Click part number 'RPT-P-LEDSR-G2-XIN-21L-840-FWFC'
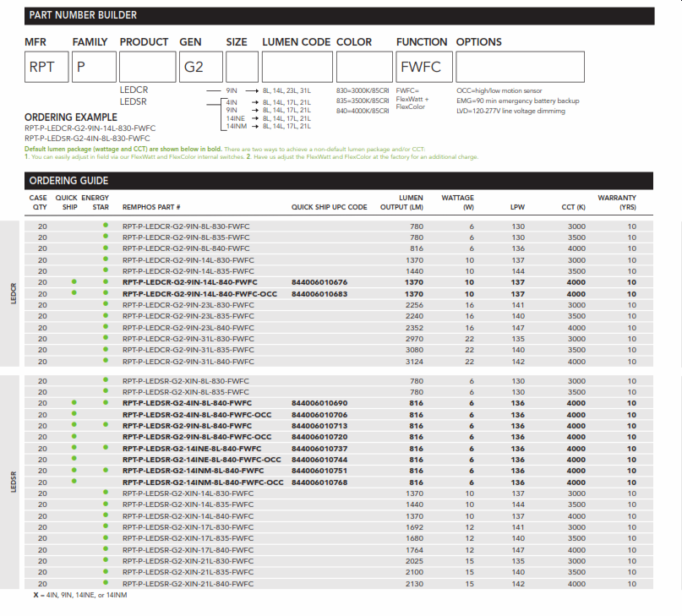 click(x=188, y=584)
